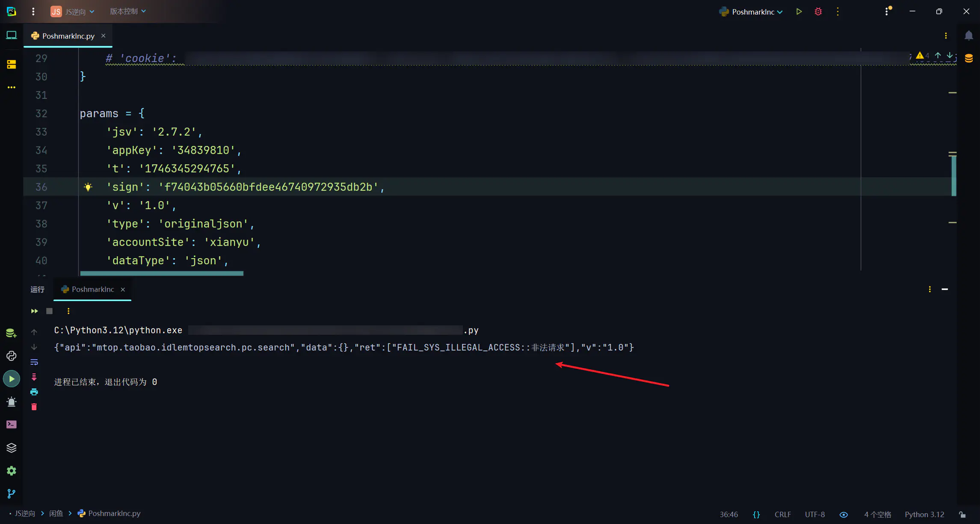Click the UTF-8 encoding selector

coord(814,514)
